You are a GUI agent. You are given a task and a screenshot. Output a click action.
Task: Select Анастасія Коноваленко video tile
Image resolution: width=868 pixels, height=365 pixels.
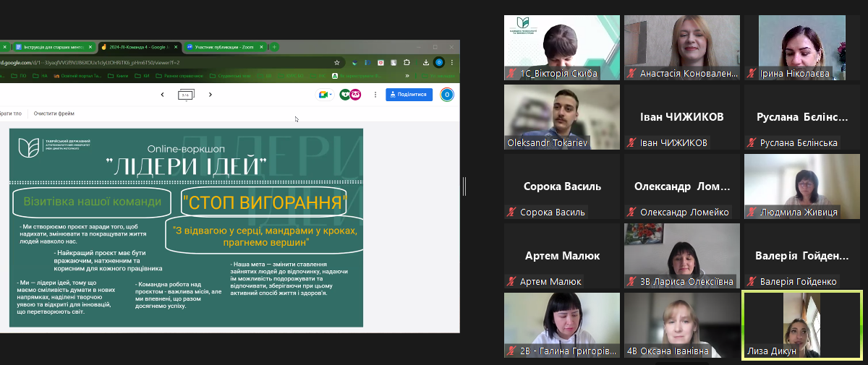(x=682, y=48)
